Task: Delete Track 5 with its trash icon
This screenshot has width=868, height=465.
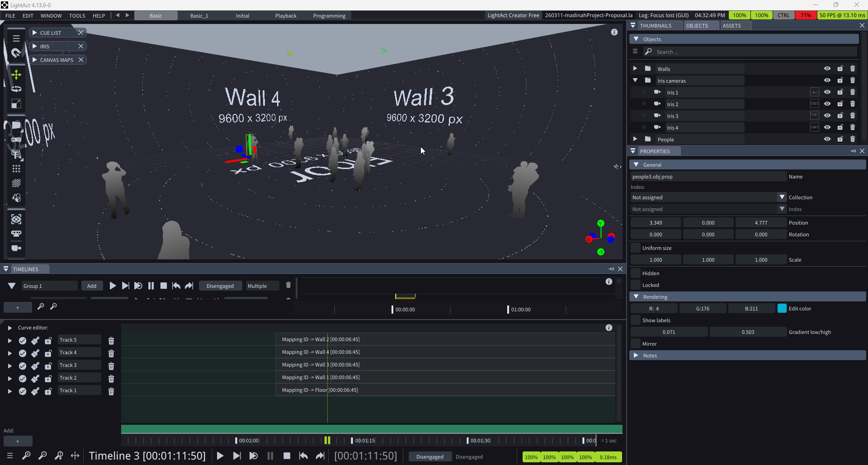Action: [111, 340]
